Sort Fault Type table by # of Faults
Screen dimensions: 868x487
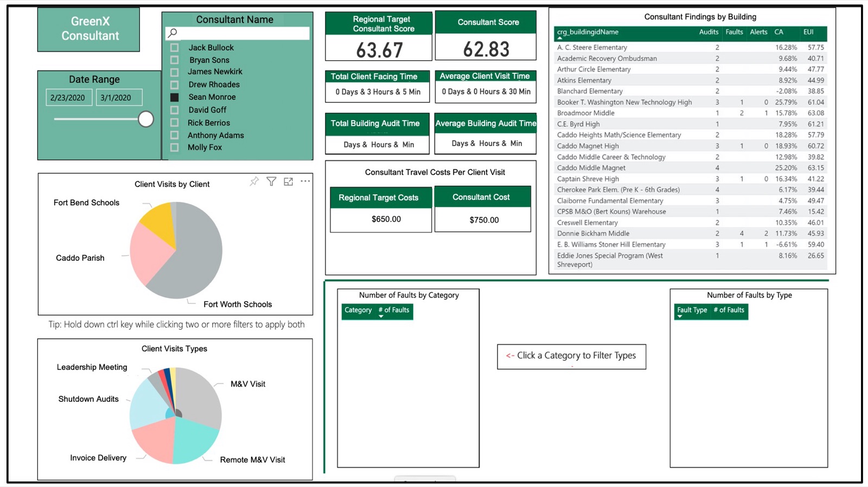coord(729,310)
